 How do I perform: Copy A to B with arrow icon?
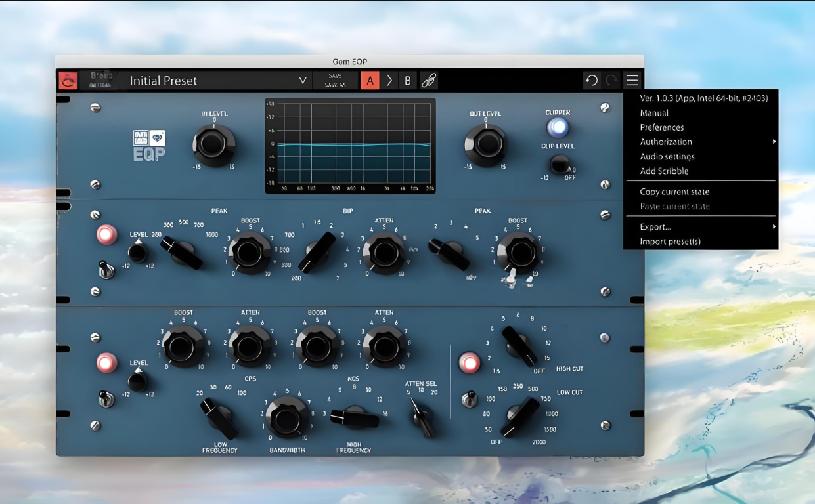coord(389,81)
